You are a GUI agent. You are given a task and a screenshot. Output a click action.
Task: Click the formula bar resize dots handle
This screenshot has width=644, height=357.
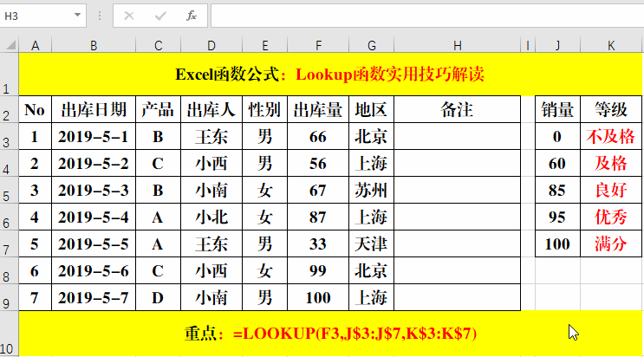pyautogui.click(x=100, y=16)
